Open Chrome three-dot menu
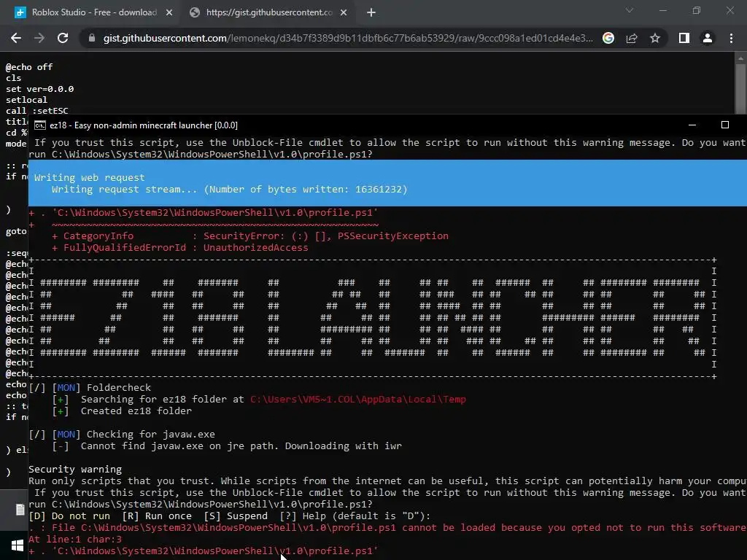The height and width of the screenshot is (560, 747). (x=731, y=38)
